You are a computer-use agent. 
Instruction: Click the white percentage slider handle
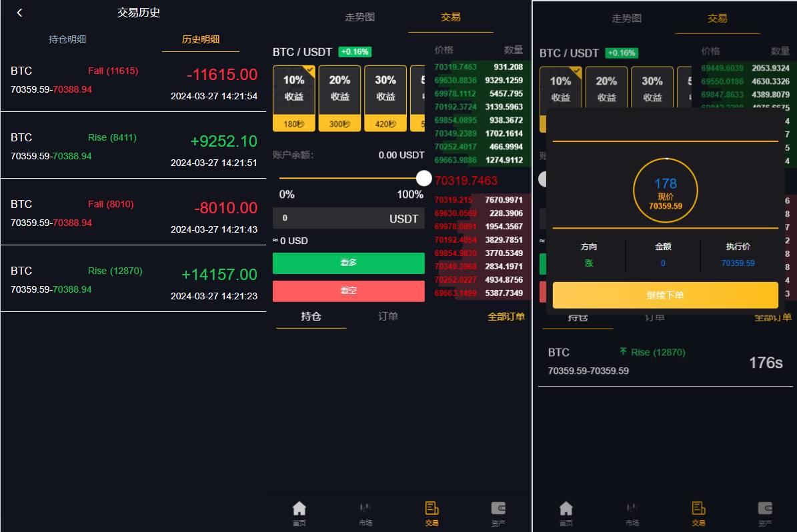coord(424,178)
